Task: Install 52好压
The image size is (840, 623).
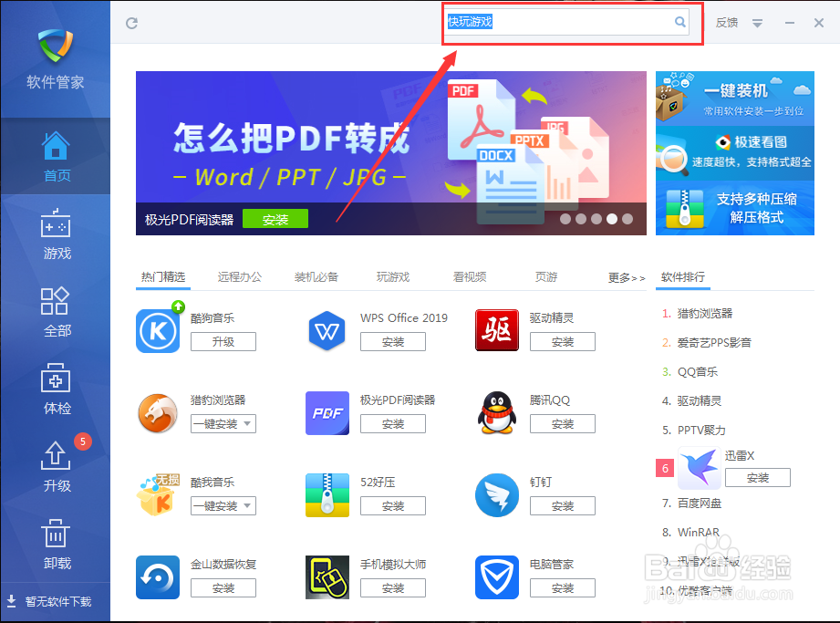Action: click(x=393, y=505)
